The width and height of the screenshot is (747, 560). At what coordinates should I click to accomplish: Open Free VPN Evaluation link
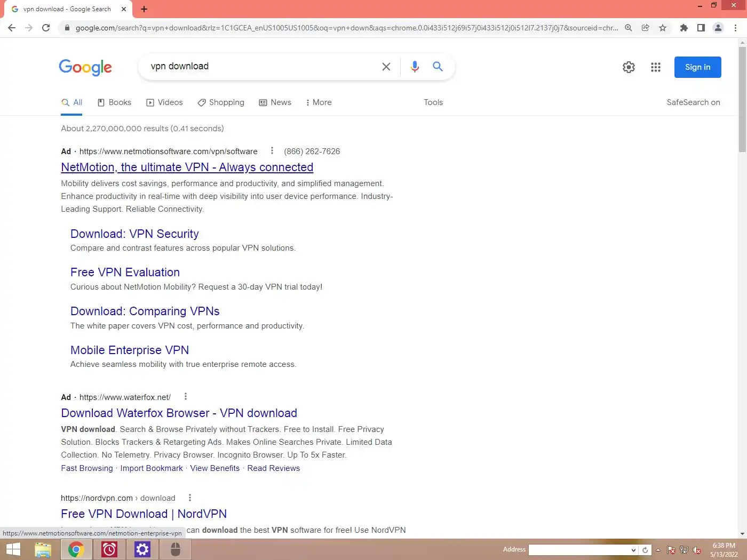pyautogui.click(x=125, y=273)
